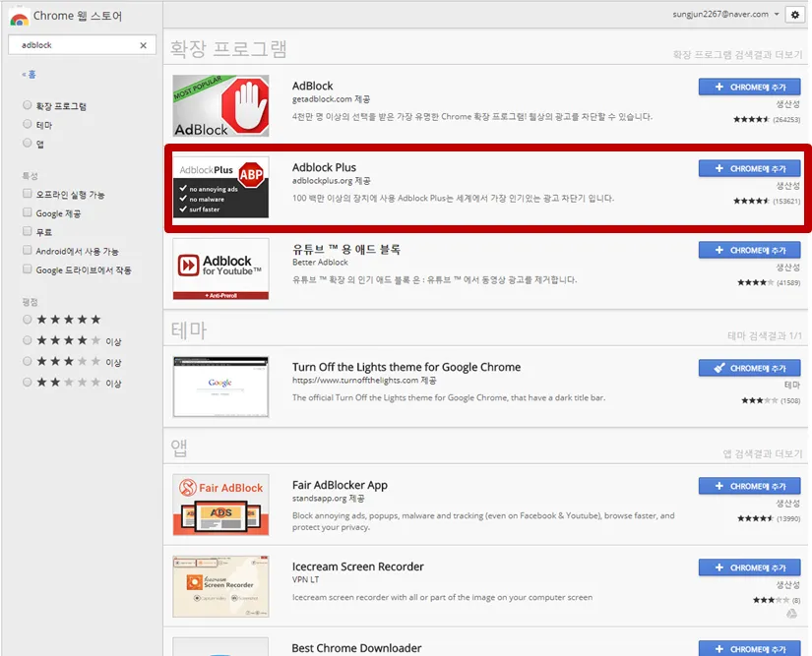This screenshot has width=812, height=656.
Task: Add AdBlock to Chrome
Action: click(x=749, y=87)
